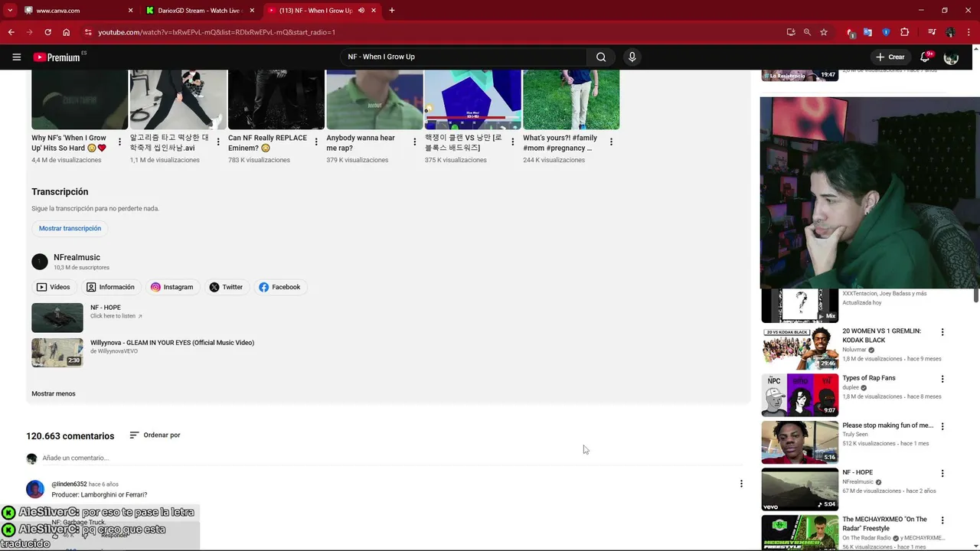Open sidebar NF - HOPE video thumbnail
Screen dimensions: 980x551
coord(799,489)
